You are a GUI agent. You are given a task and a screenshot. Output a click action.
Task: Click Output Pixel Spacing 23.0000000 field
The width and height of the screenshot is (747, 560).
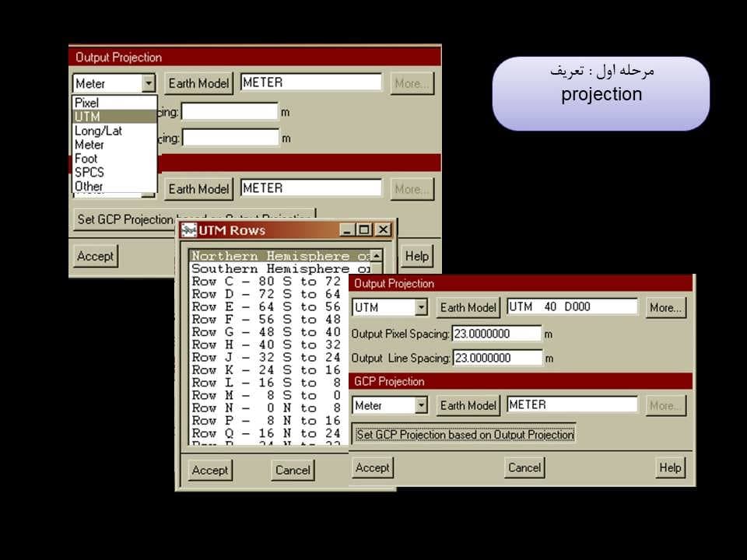click(496, 334)
